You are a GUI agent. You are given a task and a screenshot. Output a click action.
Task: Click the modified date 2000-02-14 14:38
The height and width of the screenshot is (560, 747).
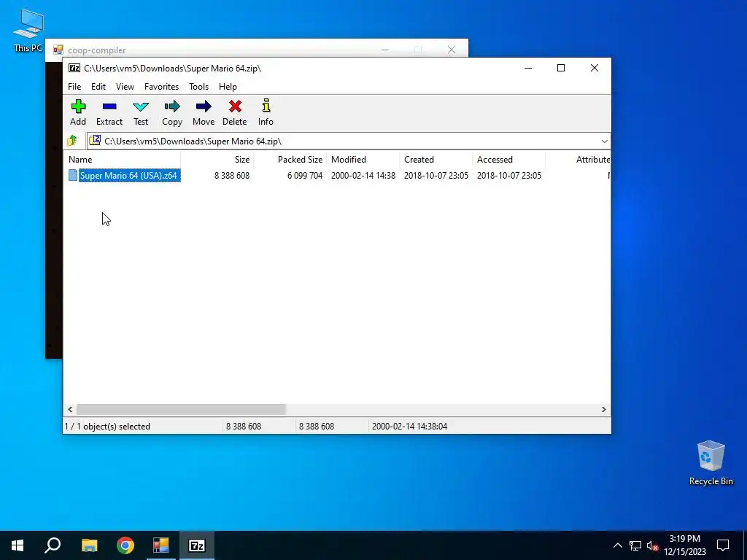(x=363, y=175)
